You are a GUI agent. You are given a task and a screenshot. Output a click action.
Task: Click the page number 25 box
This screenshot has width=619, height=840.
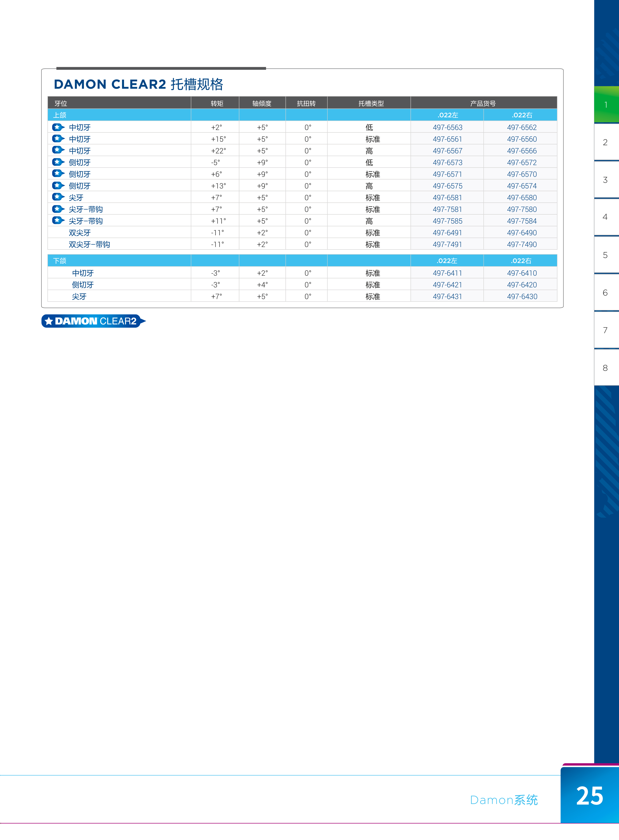(x=589, y=795)
